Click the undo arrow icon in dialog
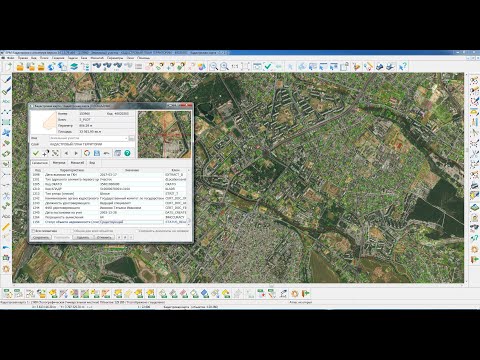Viewport: 480px width, 360px height. click(x=107, y=153)
